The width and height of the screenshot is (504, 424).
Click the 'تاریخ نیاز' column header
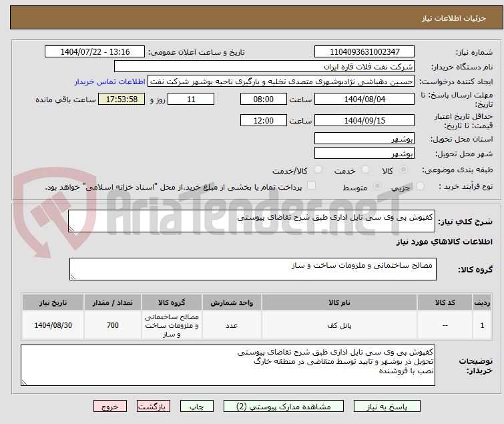pyautogui.click(x=53, y=302)
